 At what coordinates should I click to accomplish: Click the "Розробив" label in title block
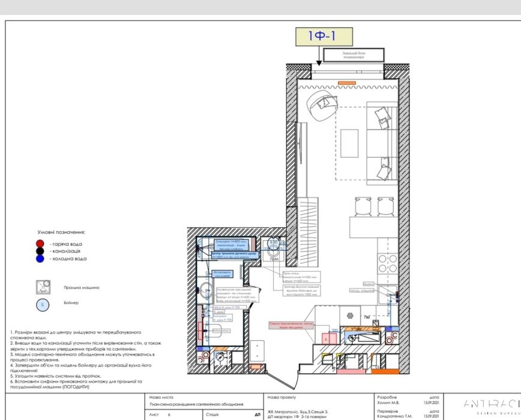pos(387,397)
